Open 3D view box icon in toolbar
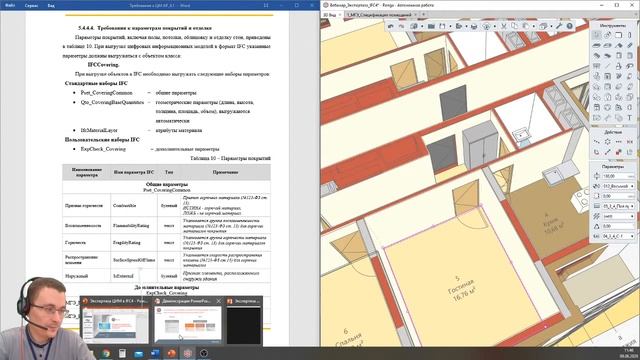 pyautogui.click(x=543, y=26)
